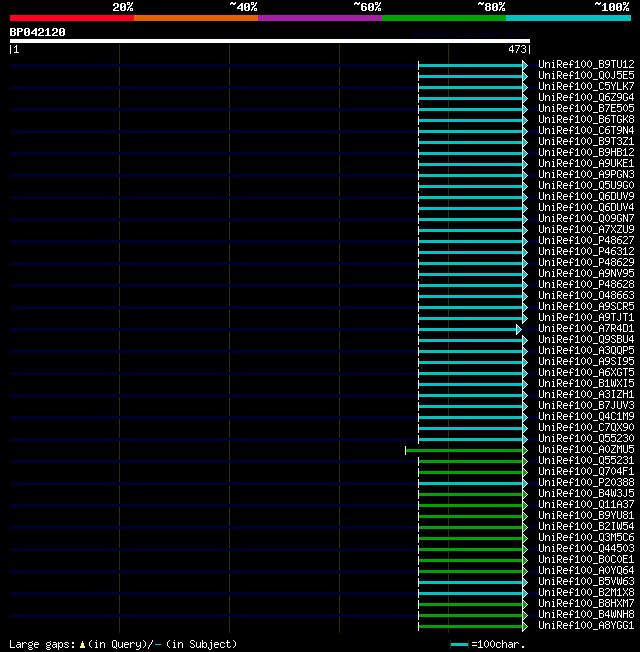Screen dimensions: 640x652
Task: Select the UniRef100_A0ZMU5 label
Action: (586, 449)
